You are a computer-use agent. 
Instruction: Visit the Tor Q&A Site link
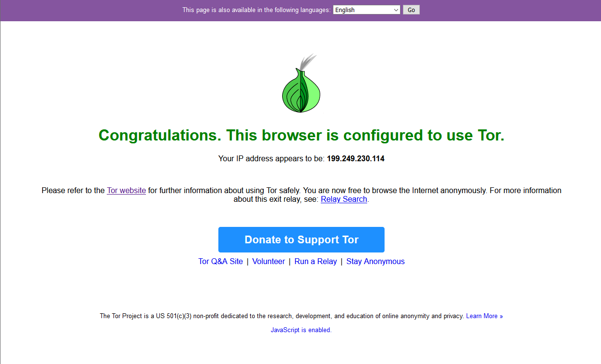coord(221,261)
